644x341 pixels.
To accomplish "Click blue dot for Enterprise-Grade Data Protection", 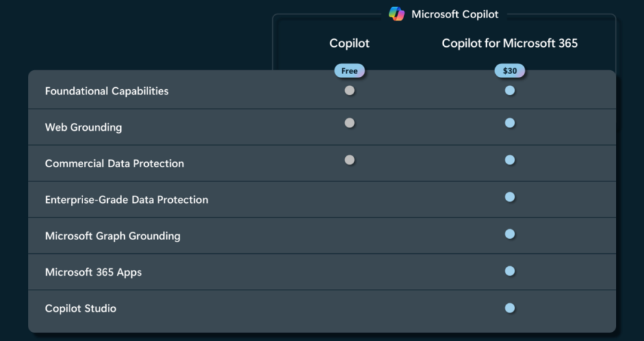I will click(x=510, y=197).
